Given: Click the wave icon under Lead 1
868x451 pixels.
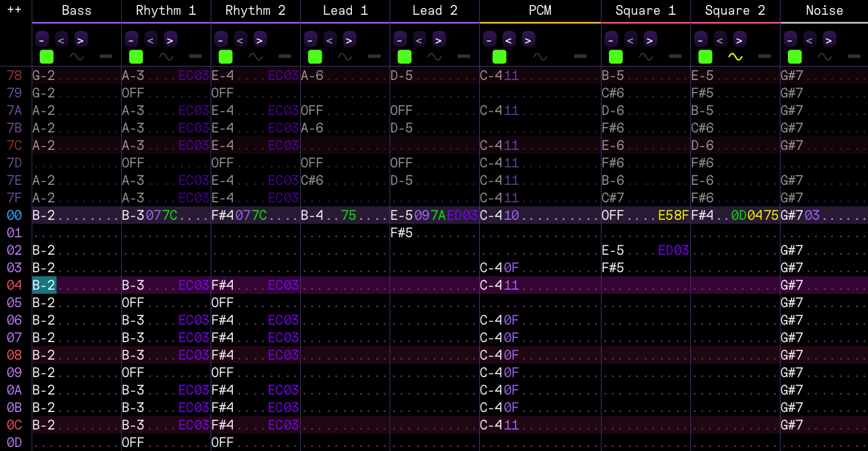Looking at the screenshot, I should (345, 56).
